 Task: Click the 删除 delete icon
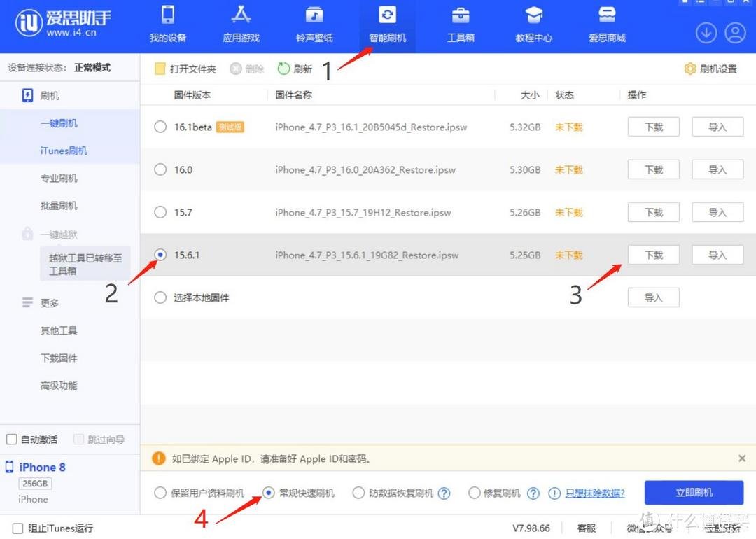coord(235,69)
